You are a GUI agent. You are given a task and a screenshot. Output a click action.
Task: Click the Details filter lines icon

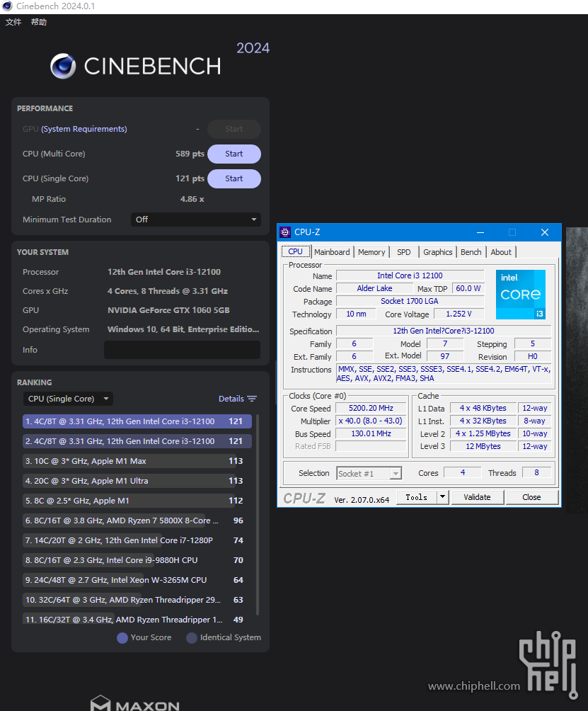tap(252, 399)
